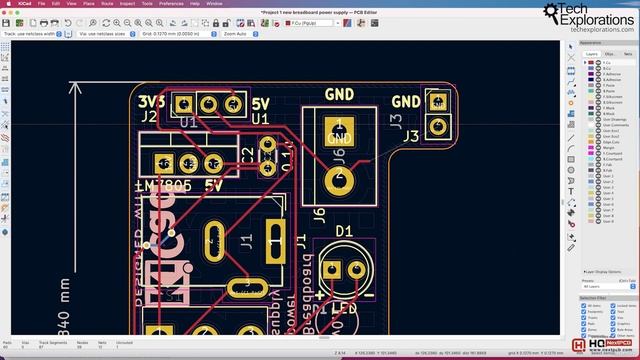The width and height of the screenshot is (640, 360).
Task: Select the Measure ruler tool
Action: (571, 248)
